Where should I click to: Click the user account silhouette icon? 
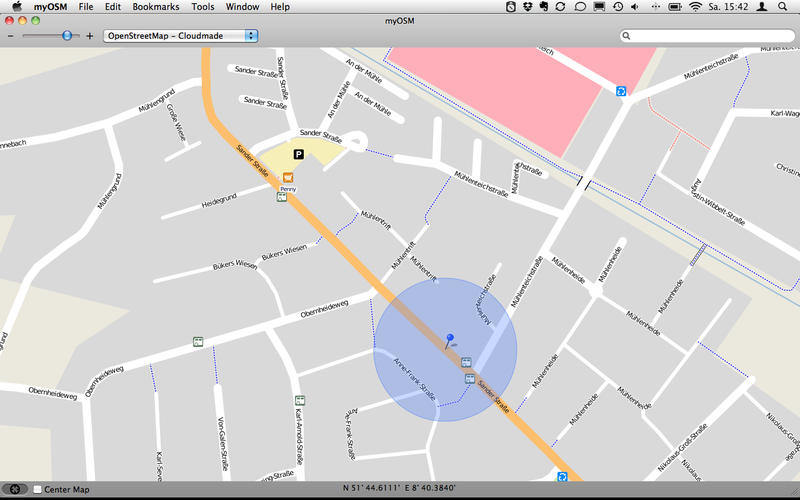click(762, 7)
